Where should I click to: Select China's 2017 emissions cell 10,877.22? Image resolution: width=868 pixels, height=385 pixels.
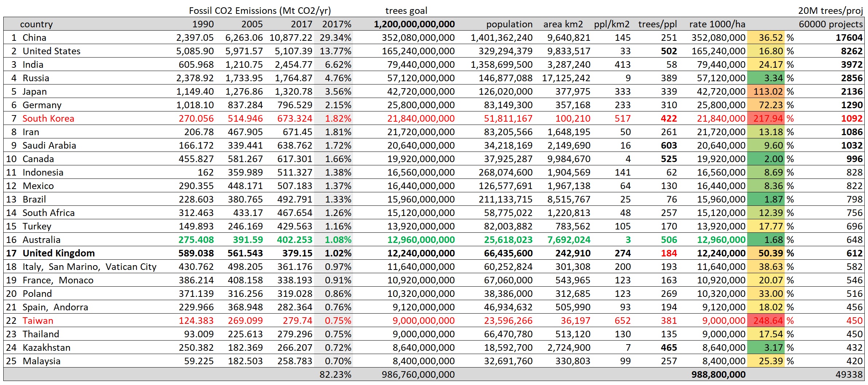(x=290, y=37)
